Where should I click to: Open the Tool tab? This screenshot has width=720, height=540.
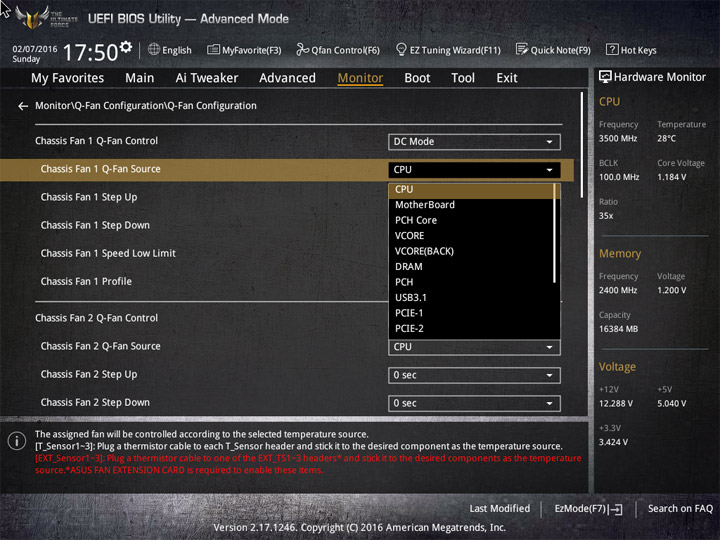[x=463, y=78]
